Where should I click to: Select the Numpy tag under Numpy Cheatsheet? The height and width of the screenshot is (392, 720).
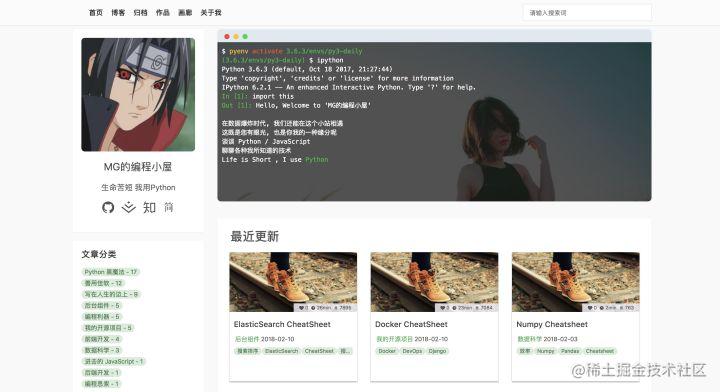(546, 351)
